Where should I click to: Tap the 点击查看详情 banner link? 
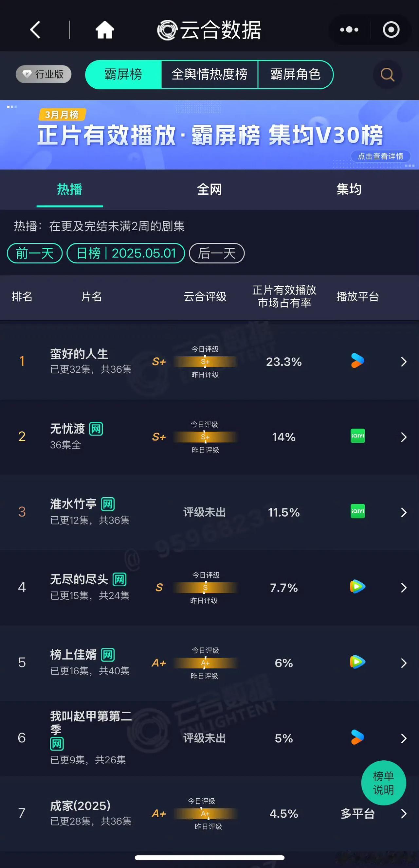(x=381, y=156)
